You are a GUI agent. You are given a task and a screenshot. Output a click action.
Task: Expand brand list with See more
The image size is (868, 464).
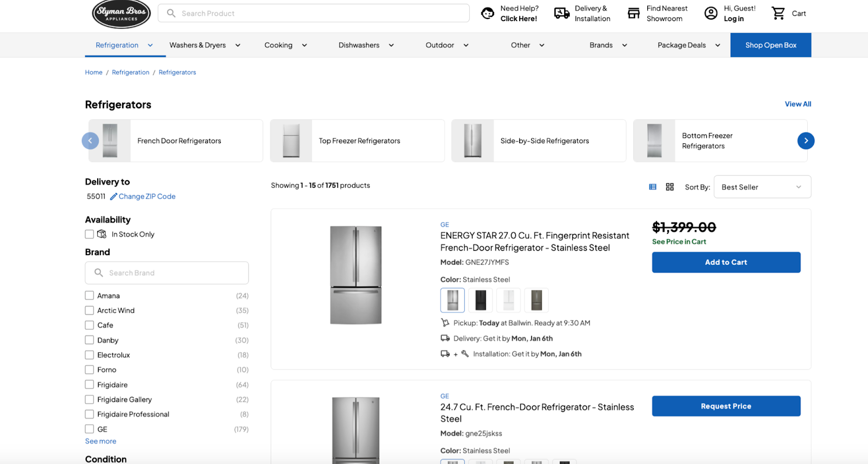[100, 441]
